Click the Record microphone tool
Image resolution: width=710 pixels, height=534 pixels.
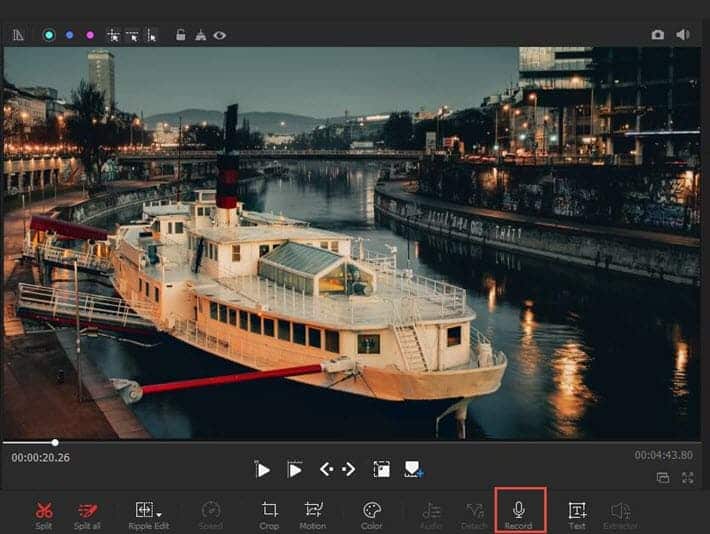coord(518,512)
